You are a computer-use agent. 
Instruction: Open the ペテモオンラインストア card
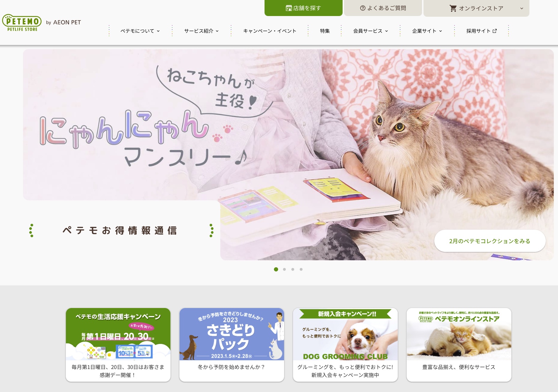tap(459, 345)
